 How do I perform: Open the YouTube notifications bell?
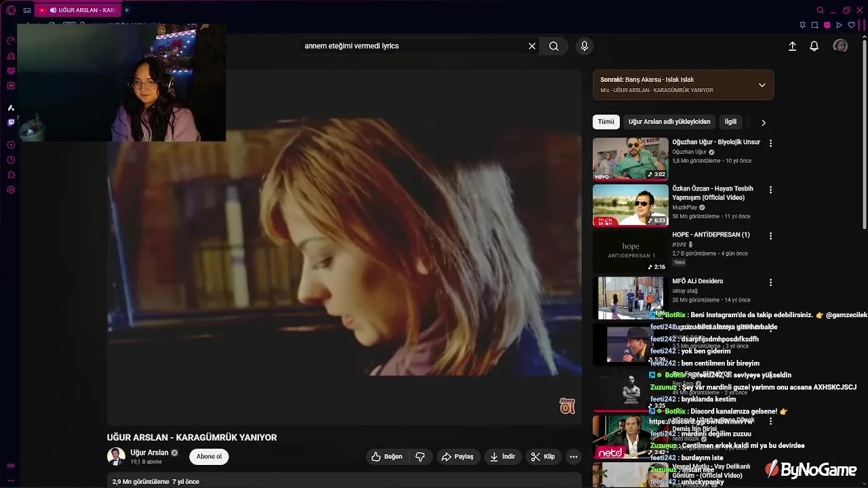(x=814, y=46)
